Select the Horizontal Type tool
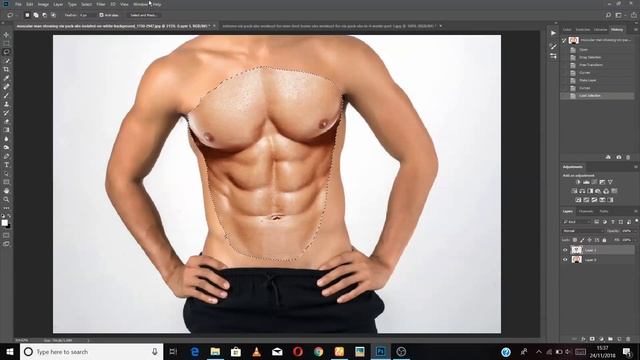640x360 pixels. [6, 165]
